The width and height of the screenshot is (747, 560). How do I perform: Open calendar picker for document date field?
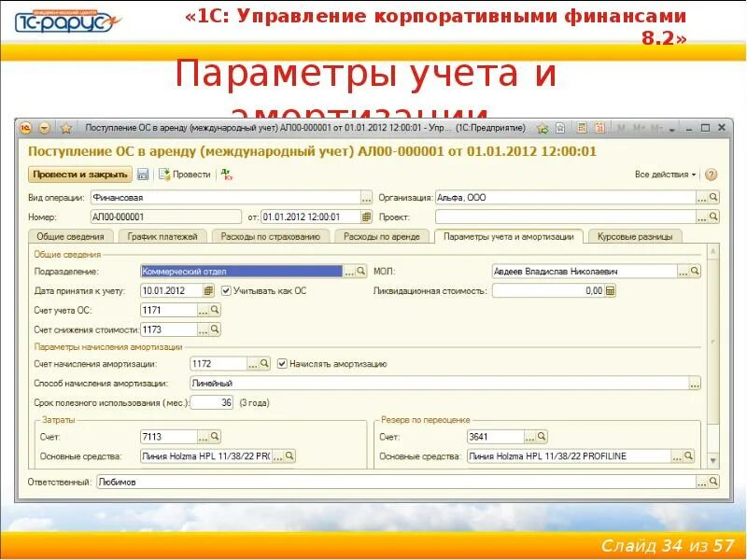(x=366, y=217)
